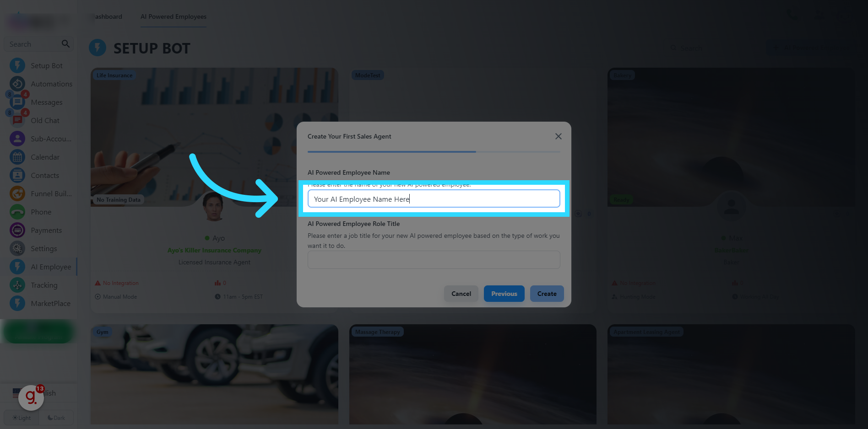Open the AI Powered Employees tab
868x429 pixels.
[174, 16]
